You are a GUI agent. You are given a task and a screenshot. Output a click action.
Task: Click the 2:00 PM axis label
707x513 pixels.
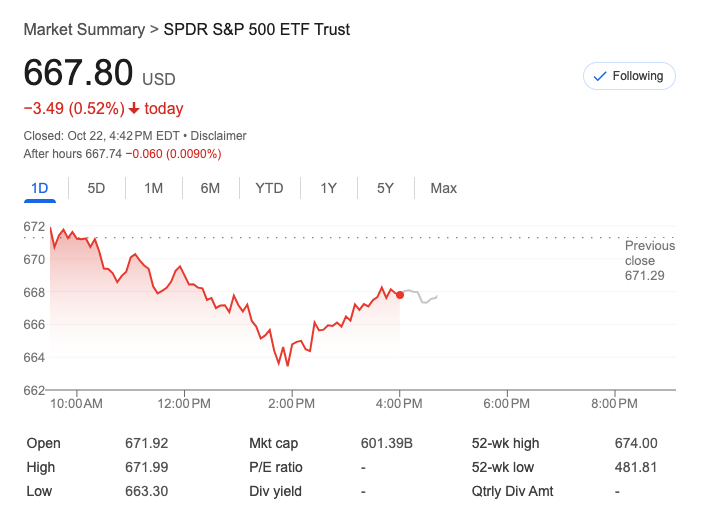294,404
